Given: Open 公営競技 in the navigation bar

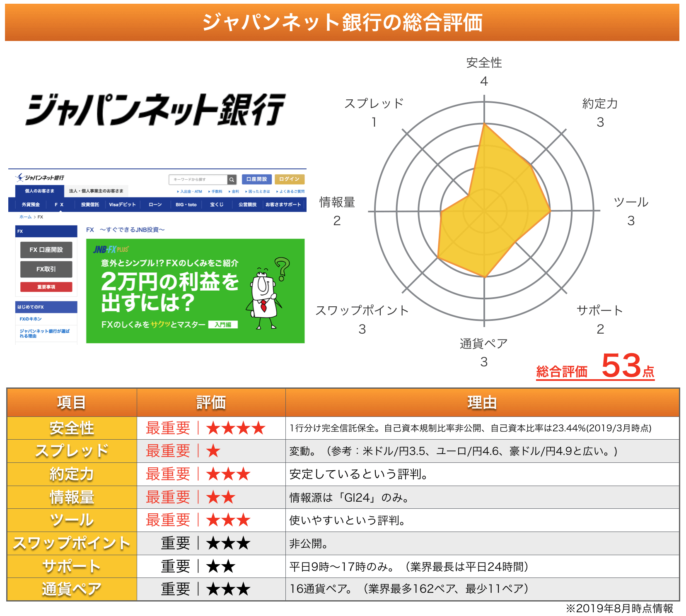Looking at the screenshot, I should tap(247, 205).
